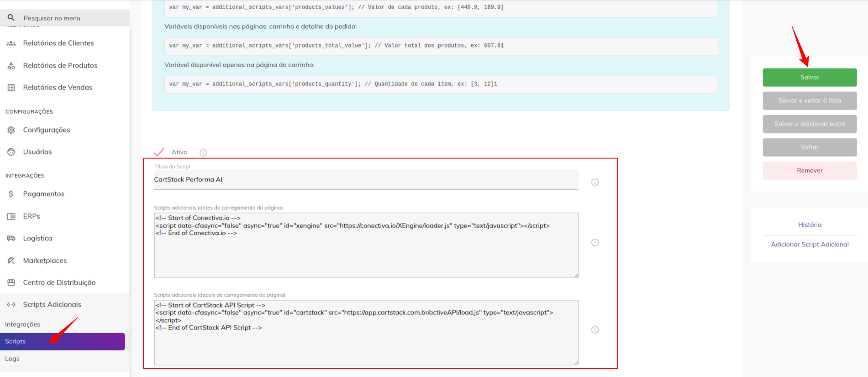Click the Pagamentos dollar icon
The image size is (868, 377).
(11, 194)
